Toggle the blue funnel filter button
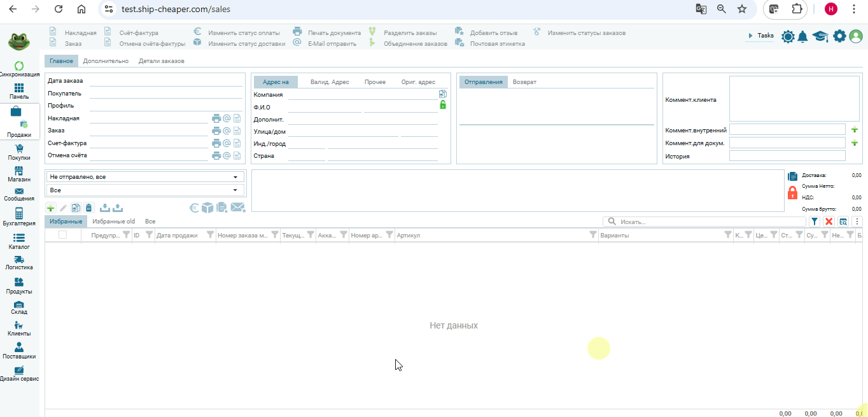This screenshot has height=417, width=868. (x=815, y=222)
